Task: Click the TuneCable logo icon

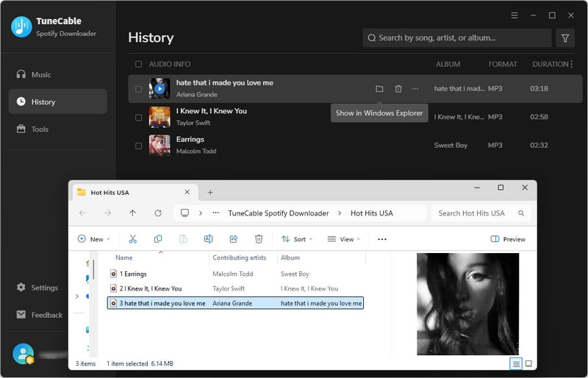Action: coord(21,26)
